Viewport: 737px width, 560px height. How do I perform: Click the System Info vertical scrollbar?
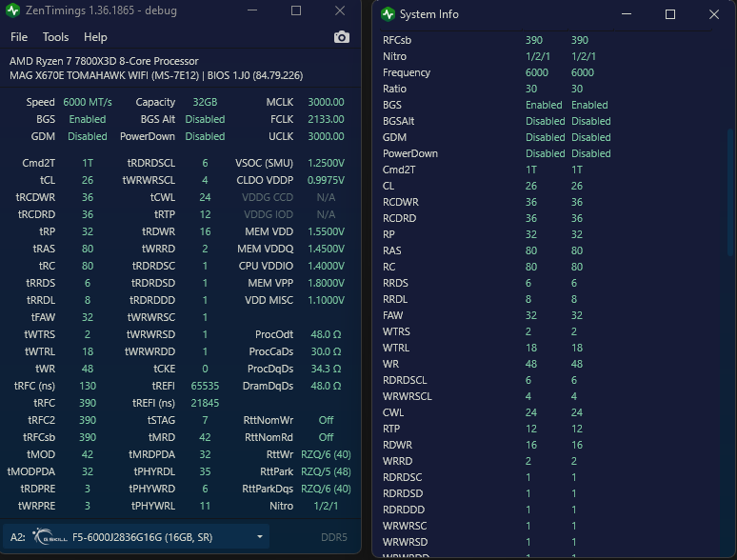point(730,192)
